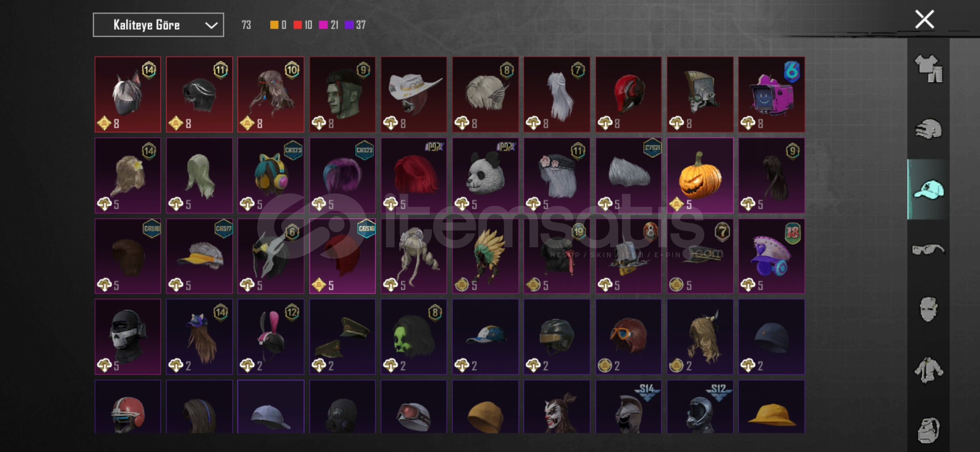Click the red rarity count swatch
Viewport: 980px width, 452px height.
(x=297, y=25)
